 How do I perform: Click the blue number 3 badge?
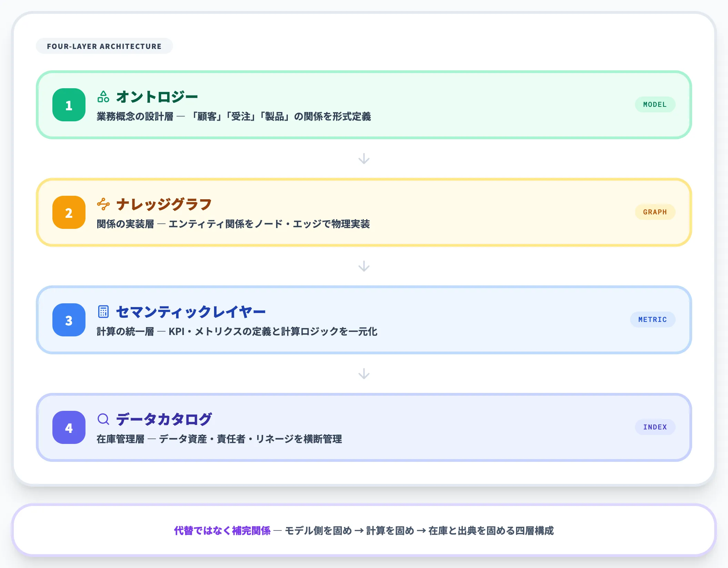[x=69, y=320]
